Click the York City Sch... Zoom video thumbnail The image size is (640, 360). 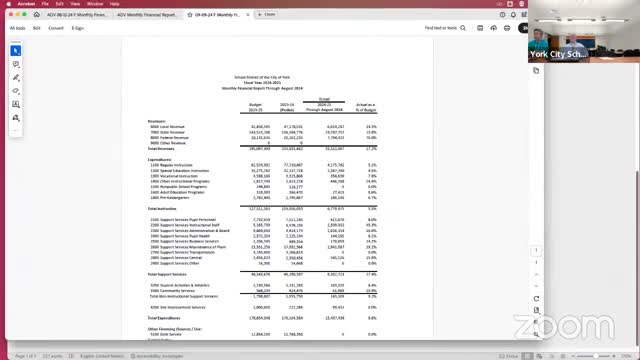click(584, 31)
